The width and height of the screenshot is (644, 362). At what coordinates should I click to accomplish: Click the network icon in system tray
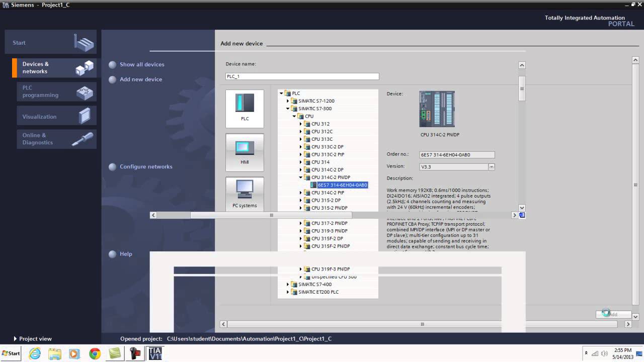click(x=595, y=353)
